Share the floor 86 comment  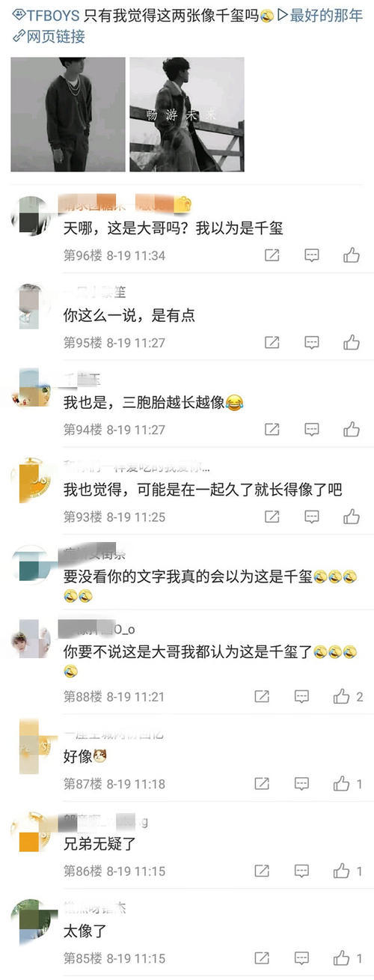click(262, 871)
